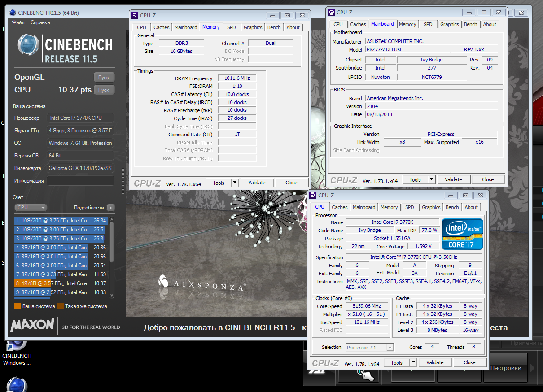Open About tab in Memory CPU-Z window
The width and height of the screenshot is (543, 392).
(x=293, y=27)
